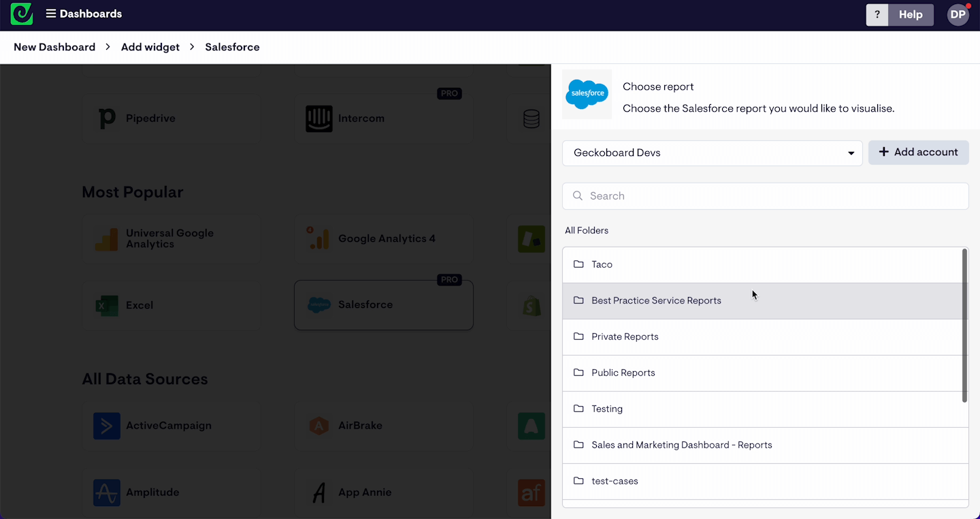Click the Choose report title text
Image resolution: width=980 pixels, height=519 pixels.
[658, 87]
